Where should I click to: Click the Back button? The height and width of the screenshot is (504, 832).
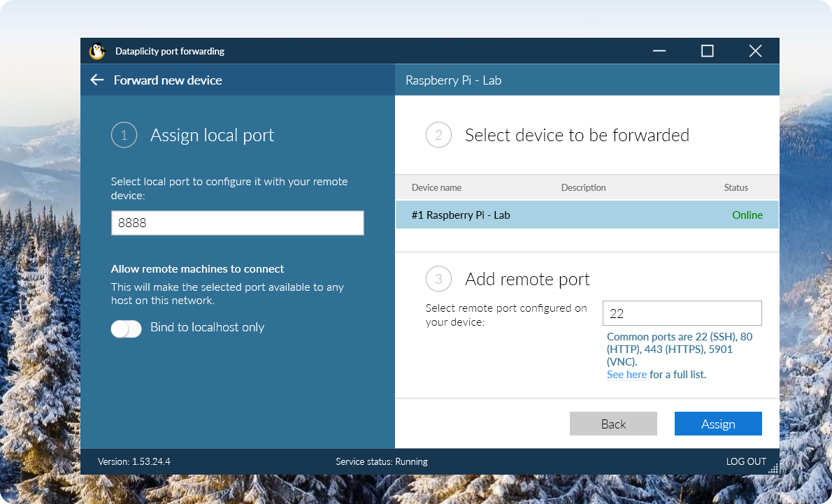coord(613,424)
